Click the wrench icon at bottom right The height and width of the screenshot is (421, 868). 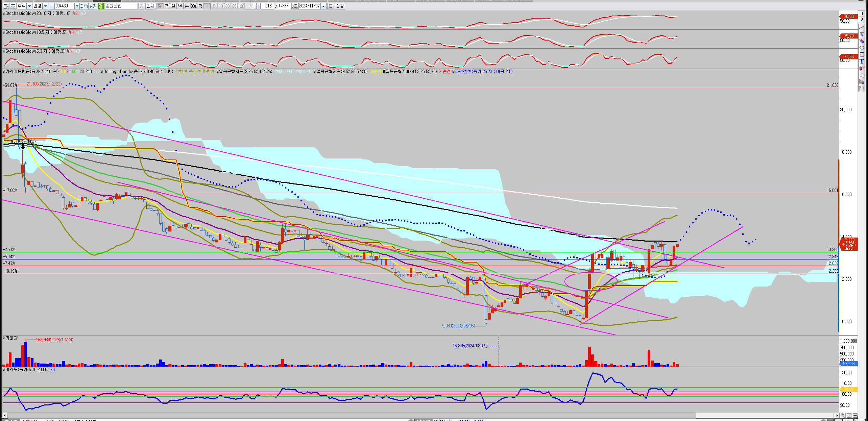tap(843, 415)
